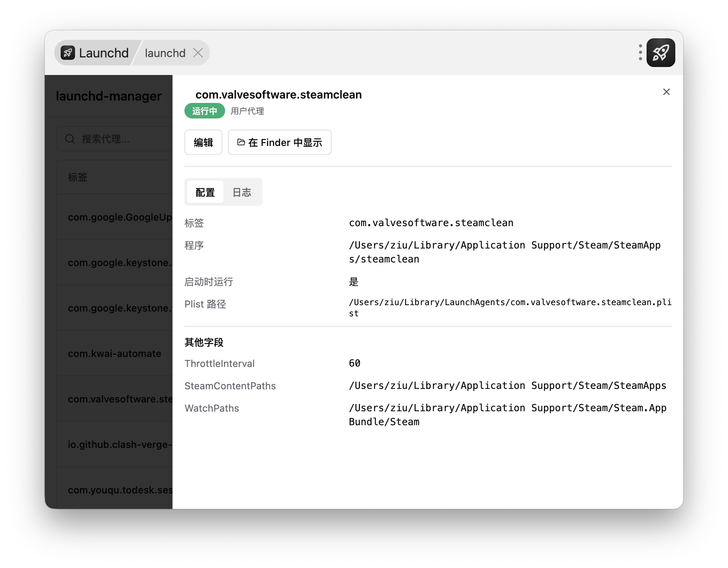Click the WatchPaths field label
The image size is (728, 568).
click(x=212, y=408)
